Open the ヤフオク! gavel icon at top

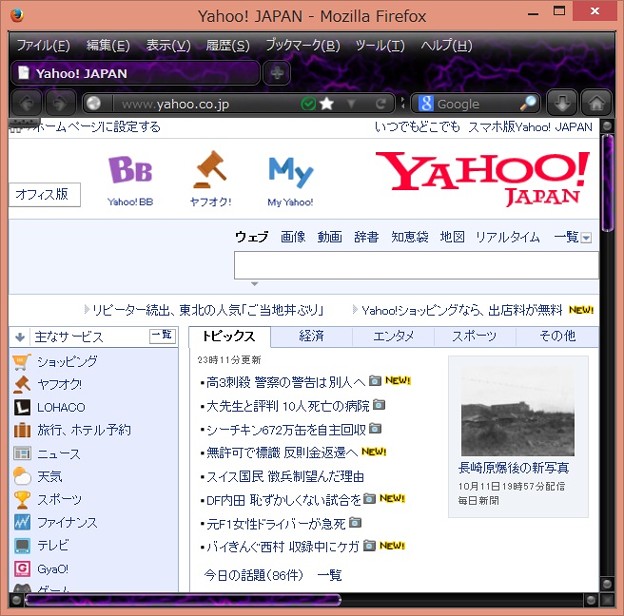pyautogui.click(x=210, y=169)
